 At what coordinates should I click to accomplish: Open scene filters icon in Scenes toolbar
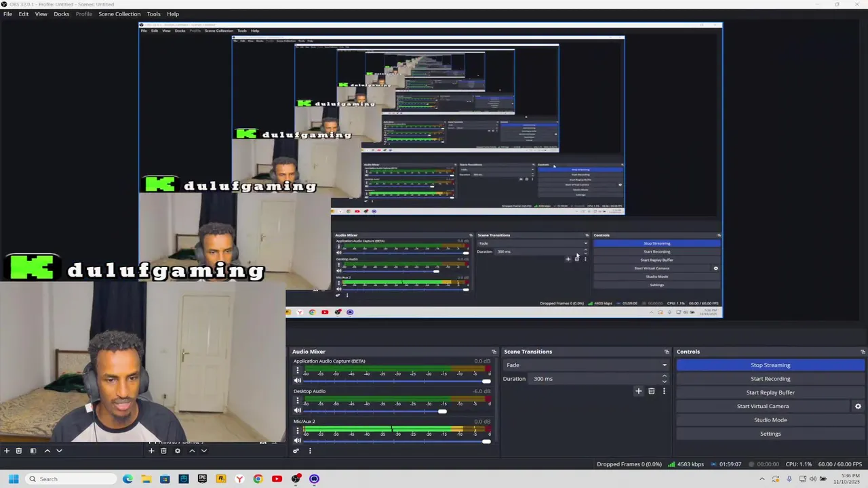tap(33, 451)
